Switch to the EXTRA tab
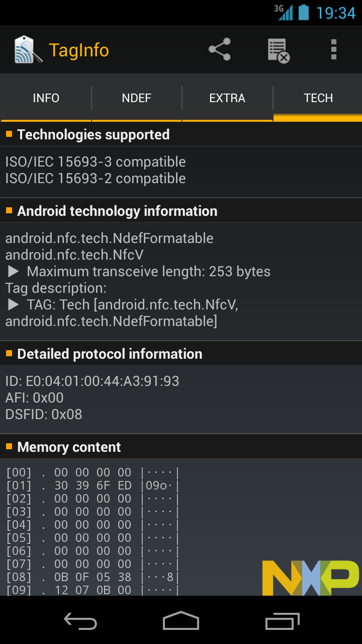Screen dimensions: 362x644 click(x=227, y=98)
